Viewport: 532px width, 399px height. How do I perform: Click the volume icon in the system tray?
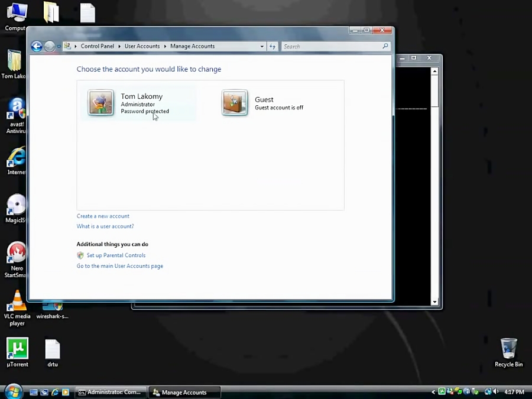pyautogui.click(x=497, y=392)
